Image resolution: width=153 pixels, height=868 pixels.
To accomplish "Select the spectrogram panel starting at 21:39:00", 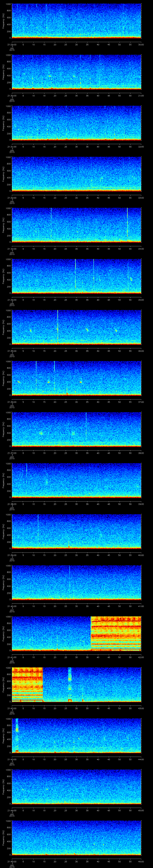I will [x=77, y=531].
